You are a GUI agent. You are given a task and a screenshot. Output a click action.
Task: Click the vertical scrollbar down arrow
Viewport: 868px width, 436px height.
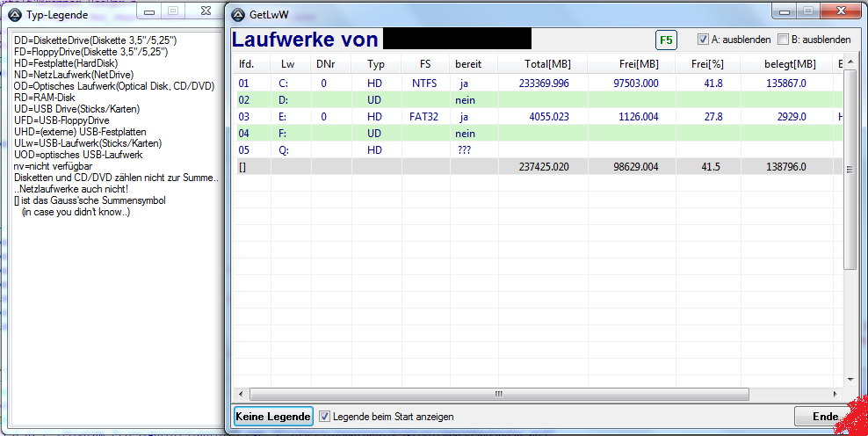(850, 378)
